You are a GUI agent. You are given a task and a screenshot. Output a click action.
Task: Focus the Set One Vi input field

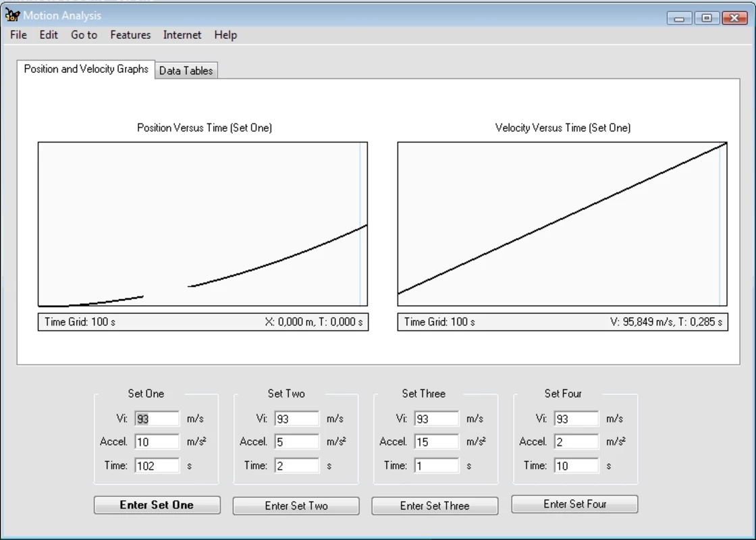[157, 418]
